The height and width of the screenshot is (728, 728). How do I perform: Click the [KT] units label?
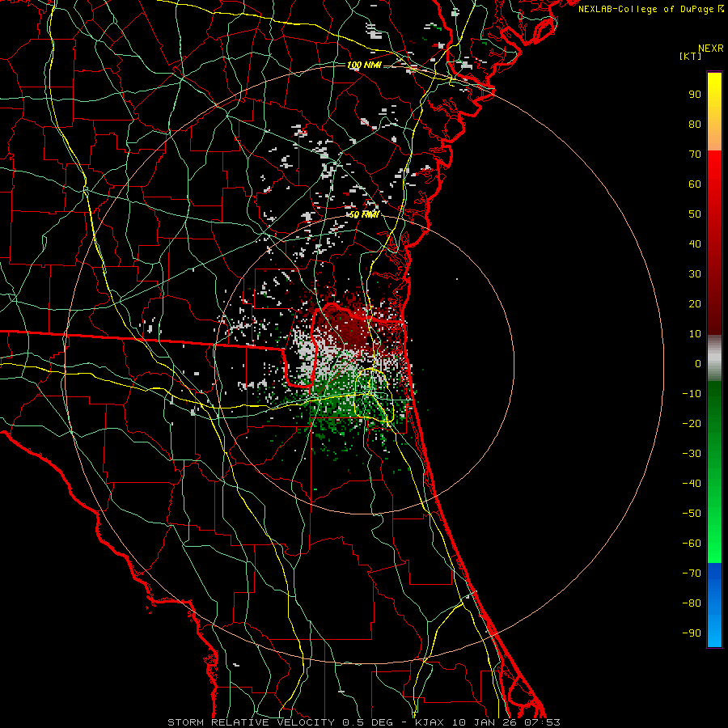click(691, 56)
